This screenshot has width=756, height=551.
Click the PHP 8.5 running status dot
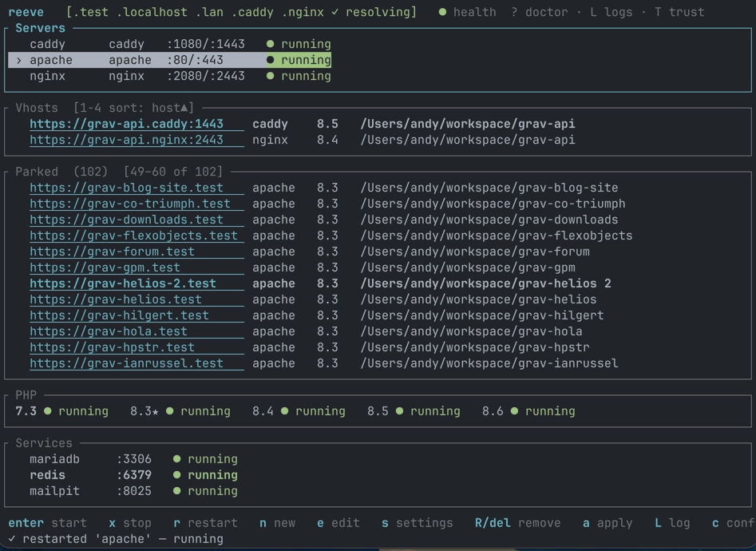pos(399,411)
